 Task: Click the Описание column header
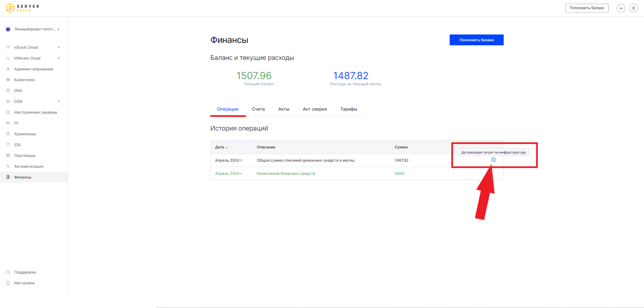(x=266, y=147)
